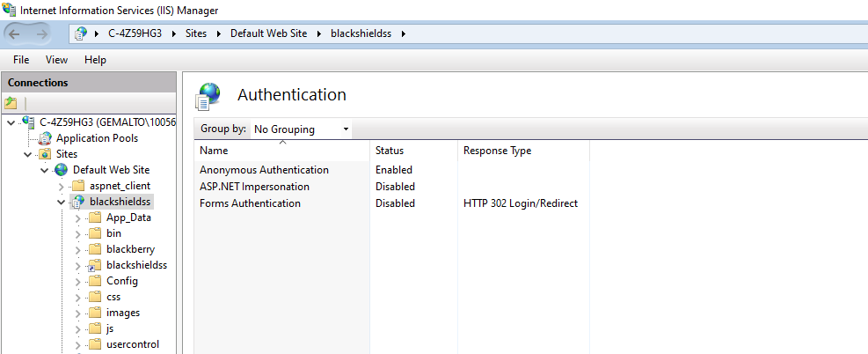
Task: Sort by the Response Type column header
Action: 523,151
